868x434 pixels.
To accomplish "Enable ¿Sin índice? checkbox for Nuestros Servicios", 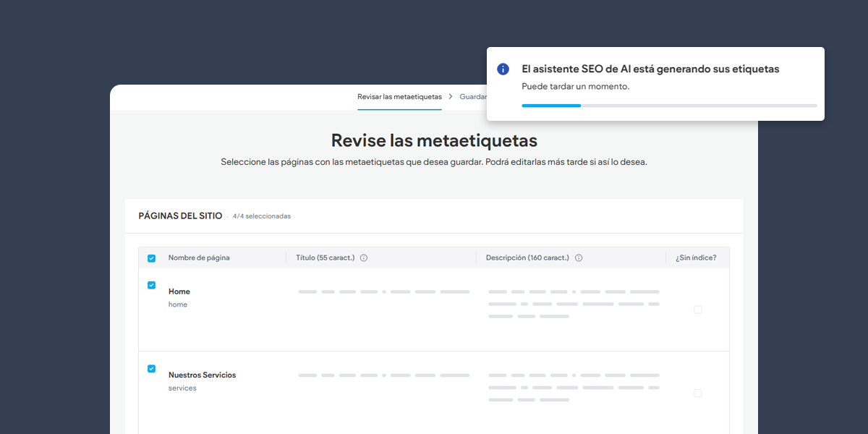I will (698, 393).
